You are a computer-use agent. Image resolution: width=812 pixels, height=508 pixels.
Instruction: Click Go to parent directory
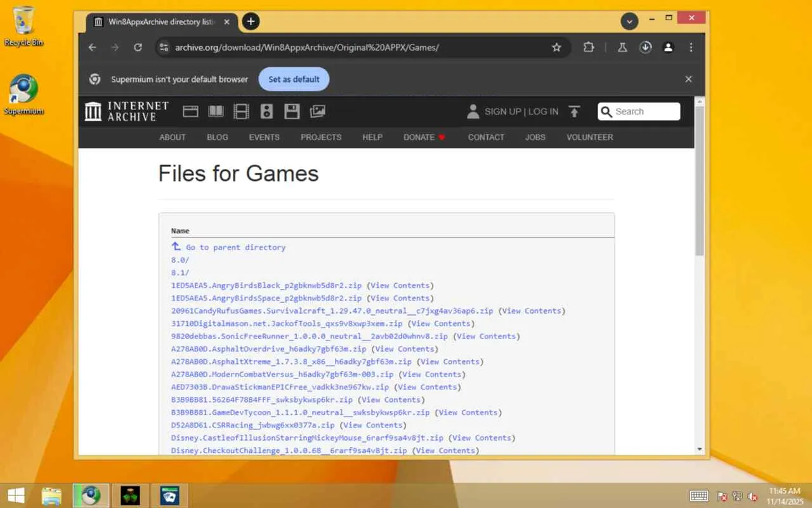(228, 247)
